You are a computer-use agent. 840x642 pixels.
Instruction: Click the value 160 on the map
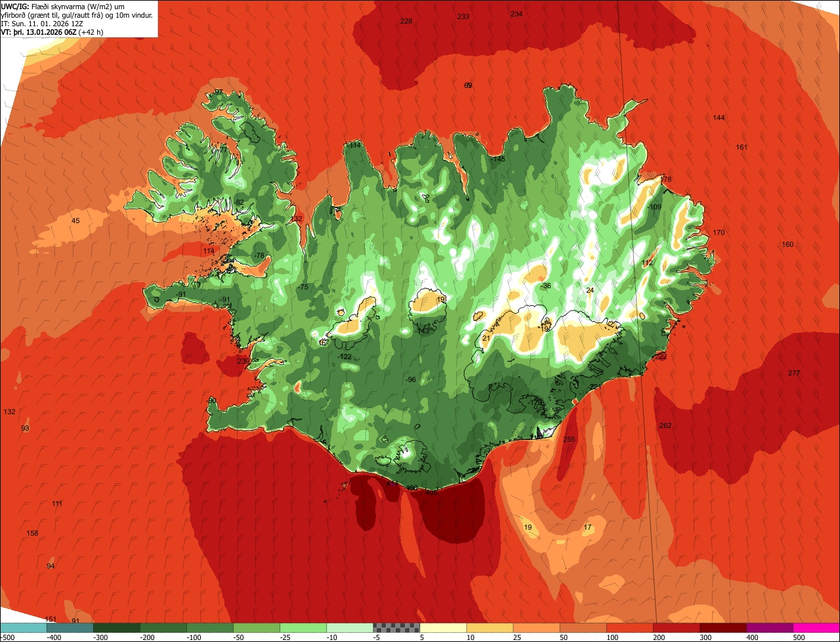(787, 244)
